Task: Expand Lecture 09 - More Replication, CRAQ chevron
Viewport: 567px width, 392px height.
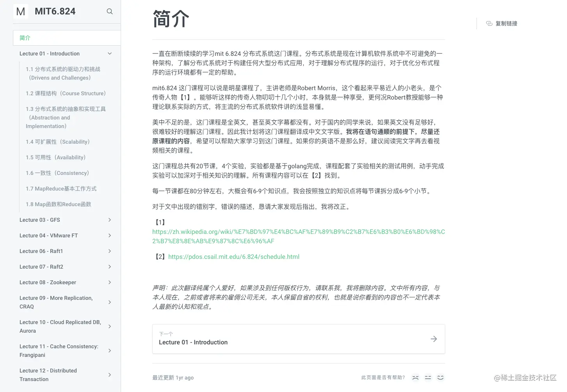Action: coord(110,302)
